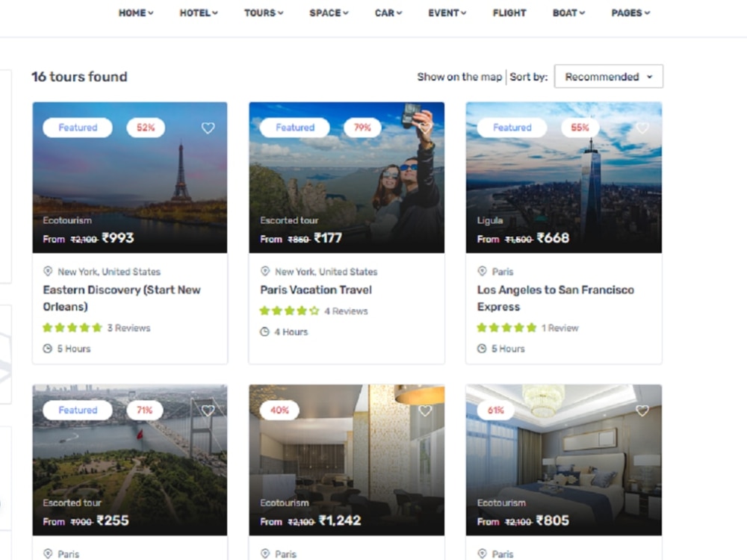The width and height of the screenshot is (747, 560).
Task: Open the Car menu dropdown
Action: [x=388, y=13]
